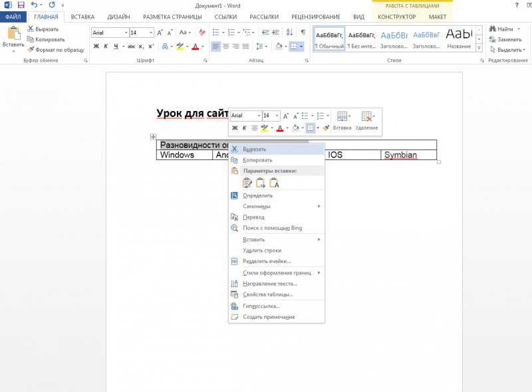Switch to КОНСТРУКТОР table tab
The height and width of the screenshot is (392, 532).
point(396,17)
